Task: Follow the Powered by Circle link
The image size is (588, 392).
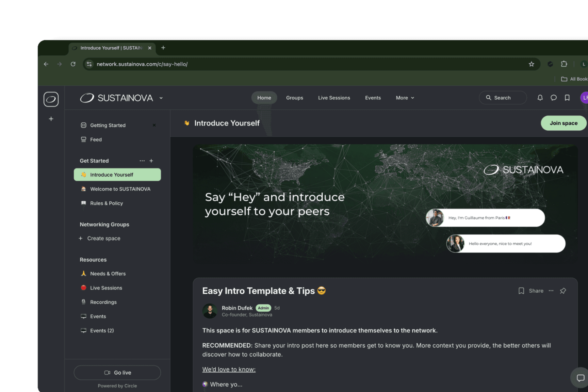Action: 117,386
